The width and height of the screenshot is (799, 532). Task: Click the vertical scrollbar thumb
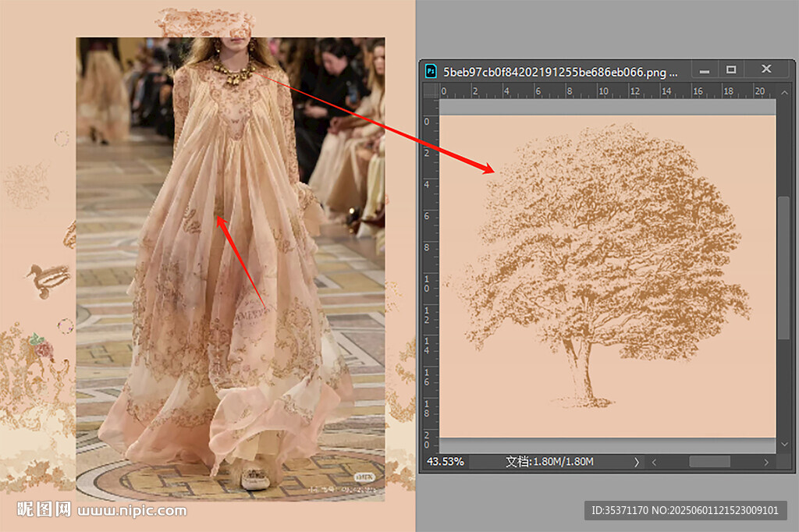pos(784,267)
